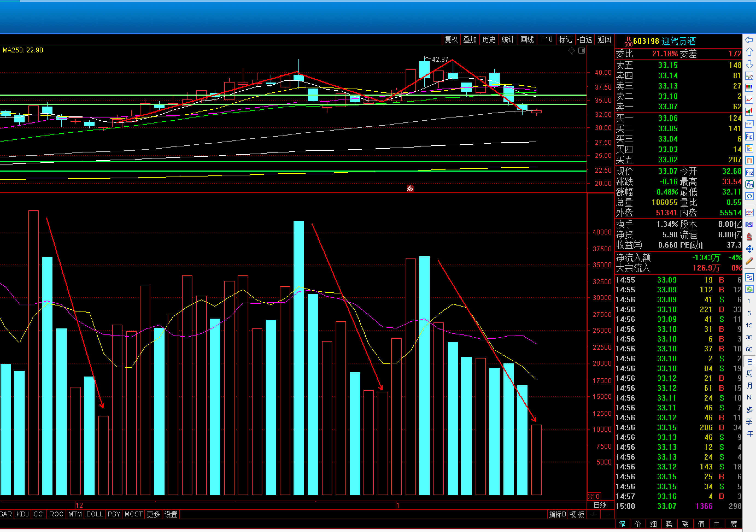Click the red line trend chart icon
Viewport: 756px width, 532px height.
click(749, 100)
